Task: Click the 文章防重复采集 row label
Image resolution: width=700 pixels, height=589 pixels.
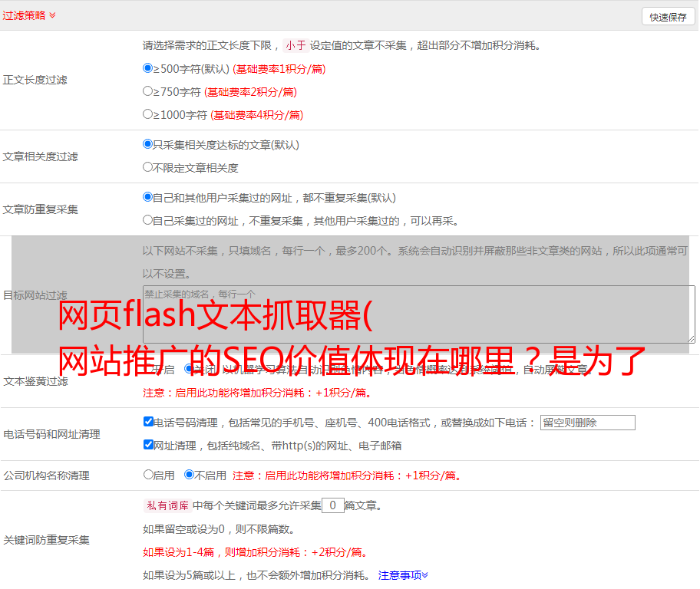Action: [40, 209]
